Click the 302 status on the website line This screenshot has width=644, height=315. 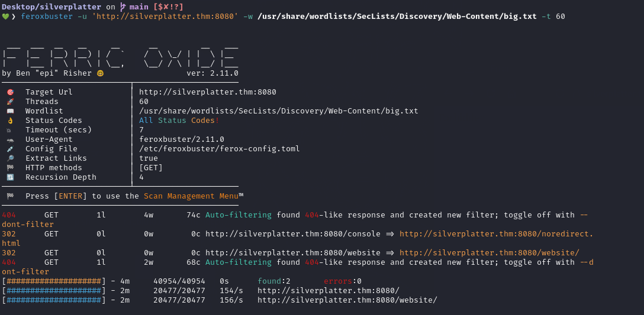coord(9,253)
